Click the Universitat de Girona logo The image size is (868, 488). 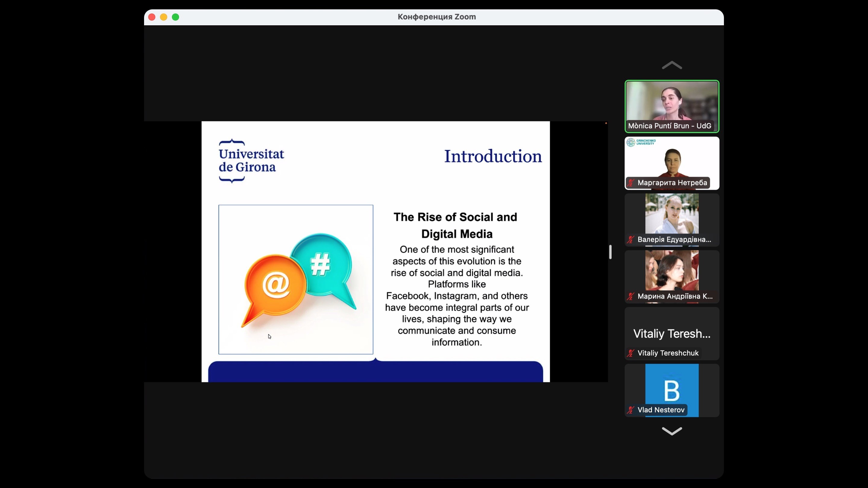[x=251, y=161]
